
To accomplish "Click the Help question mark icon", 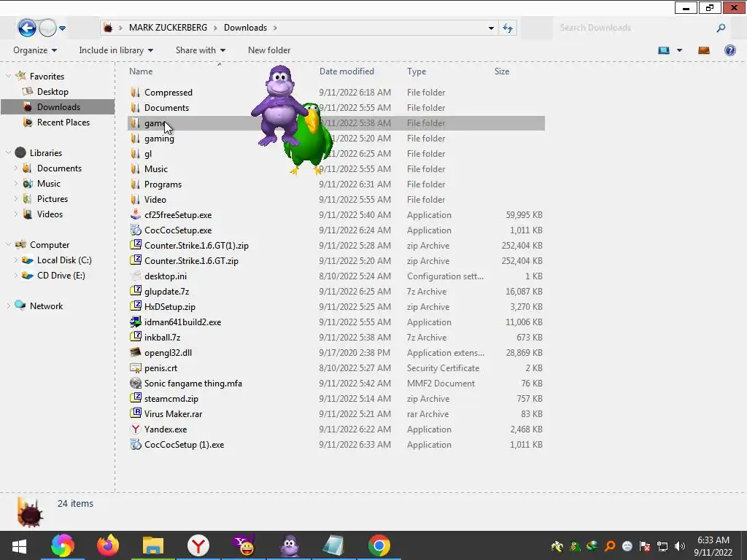I will pos(729,50).
